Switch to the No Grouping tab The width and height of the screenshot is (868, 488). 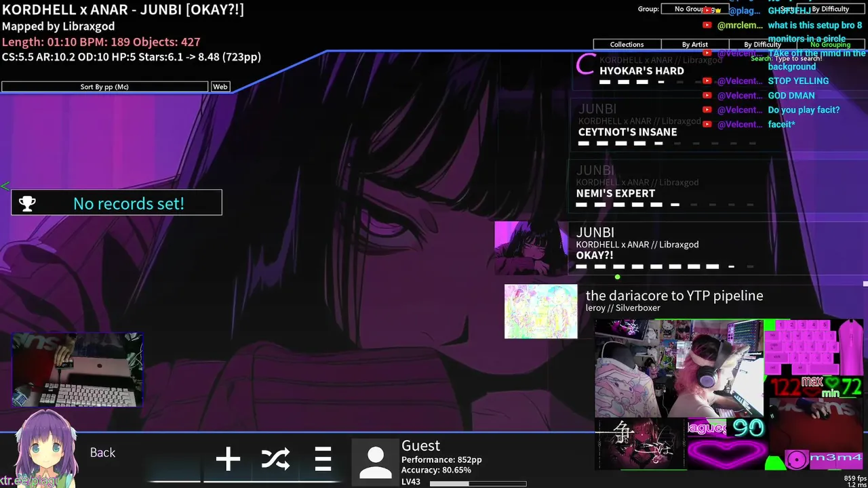pos(830,45)
